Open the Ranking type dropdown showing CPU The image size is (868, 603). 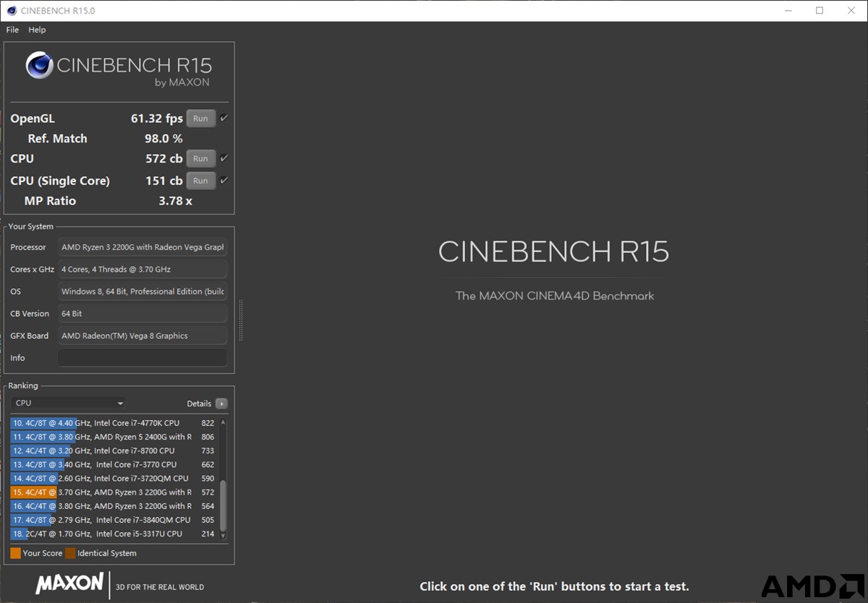69,403
